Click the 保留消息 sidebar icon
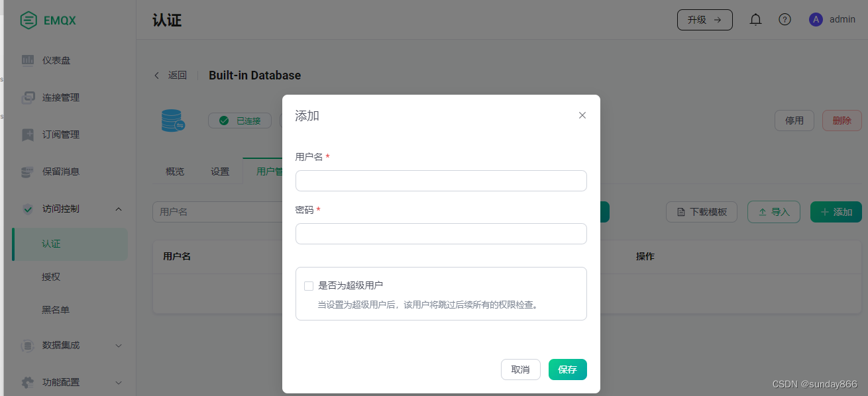The width and height of the screenshot is (868, 396). coord(27,172)
